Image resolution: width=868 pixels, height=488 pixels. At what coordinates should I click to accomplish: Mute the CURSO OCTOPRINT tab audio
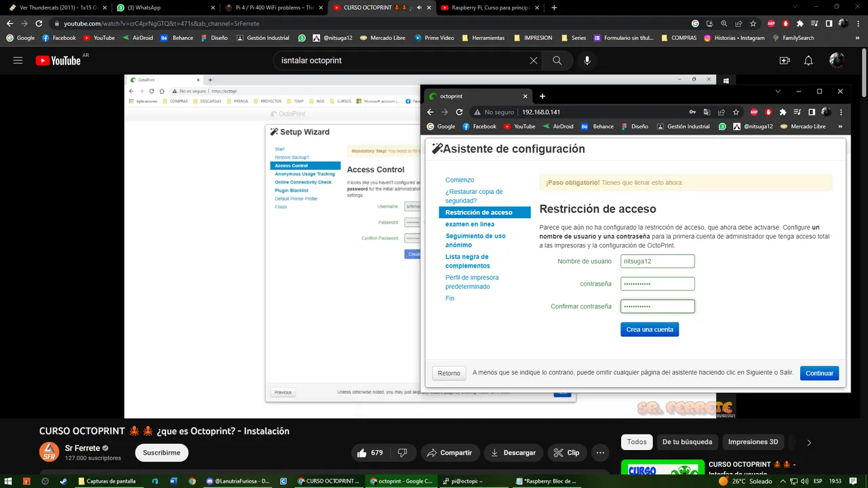(418, 7)
